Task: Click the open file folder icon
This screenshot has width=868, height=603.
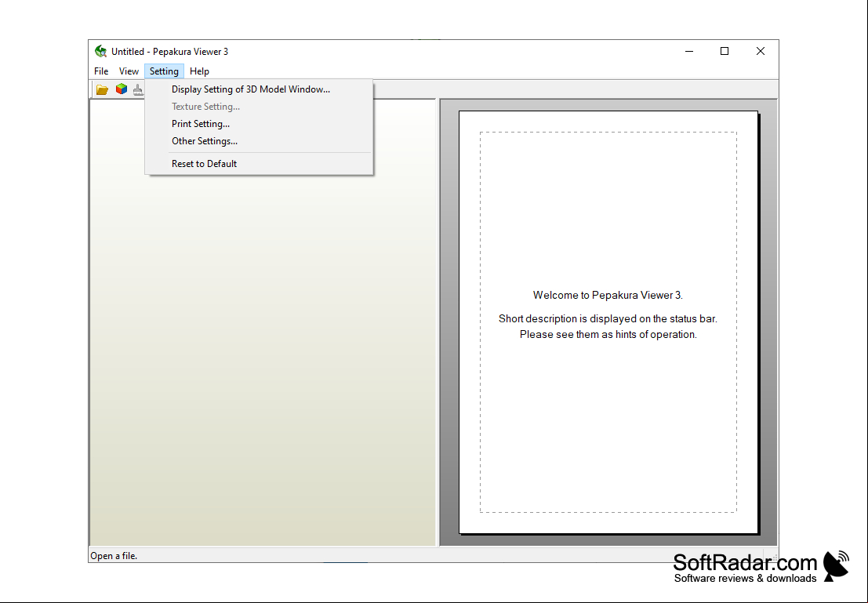Action: 102,89
